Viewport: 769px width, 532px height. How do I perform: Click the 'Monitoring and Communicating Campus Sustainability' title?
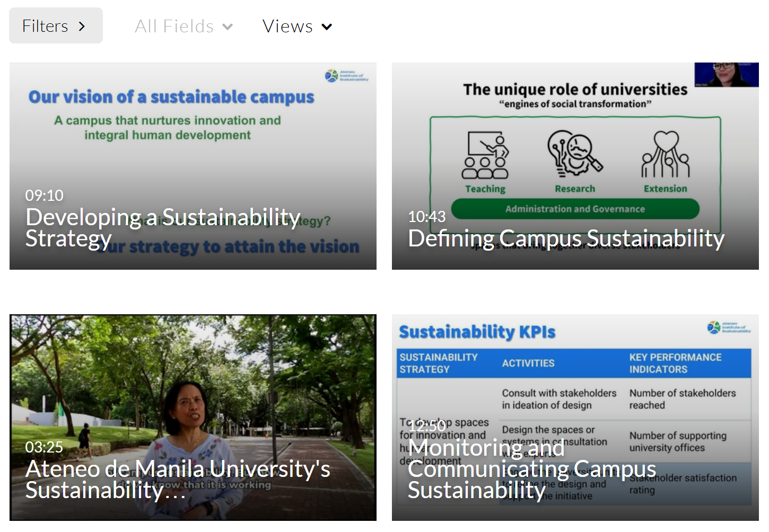tap(532, 469)
